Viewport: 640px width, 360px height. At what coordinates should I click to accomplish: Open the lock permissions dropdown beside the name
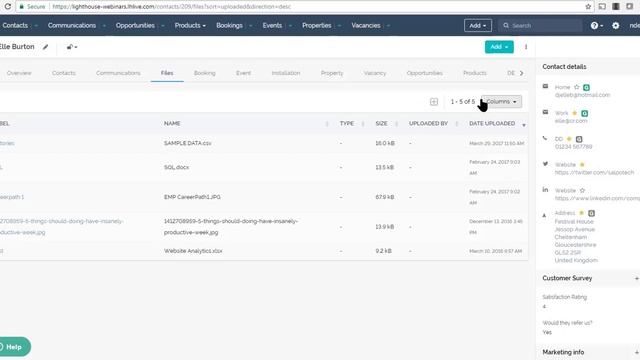click(x=72, y=47)
